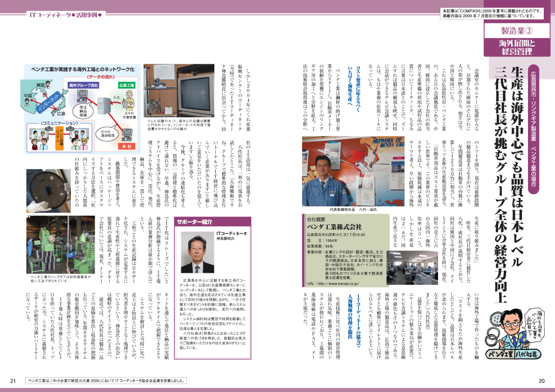Viewport: 555px width, 392px height.
Task: Click the photo of IT coordinator 神島勝昭
Action: (197, 252)
